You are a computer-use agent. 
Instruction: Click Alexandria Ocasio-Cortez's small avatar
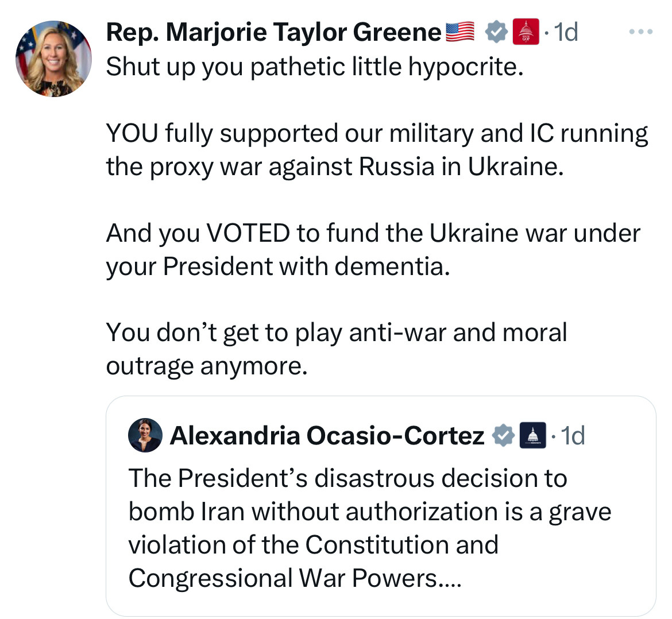tap(145, 435)
